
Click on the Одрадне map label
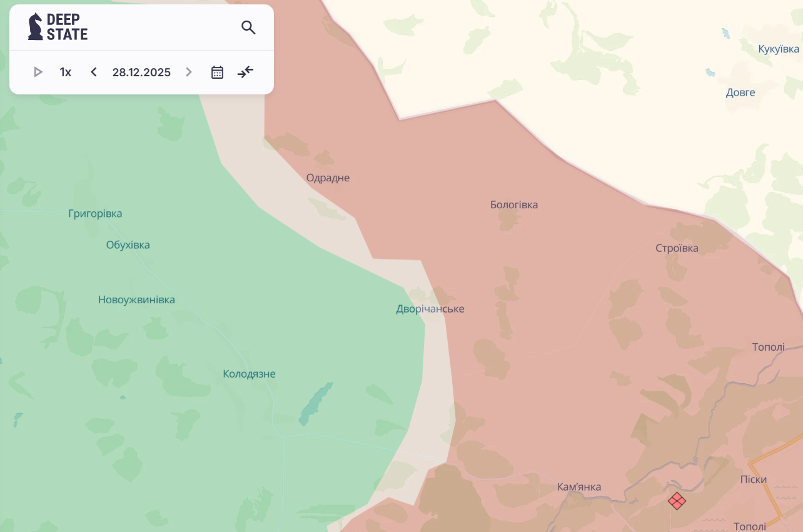point(328,178)
